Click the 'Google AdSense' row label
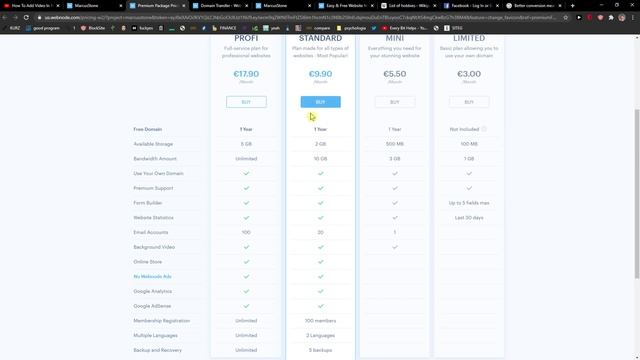640x360 pixels. point(152,306)
